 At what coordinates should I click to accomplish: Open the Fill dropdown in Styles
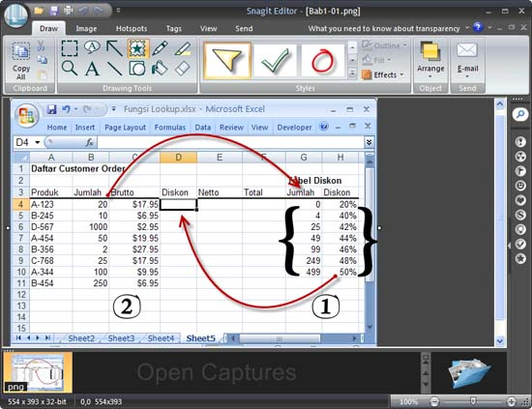[376, 60]
